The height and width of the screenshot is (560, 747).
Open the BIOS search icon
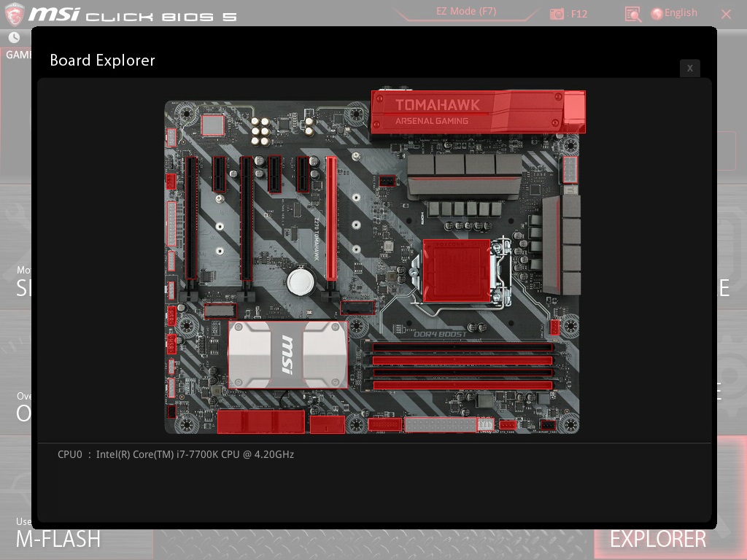click(x=632, y=15)
